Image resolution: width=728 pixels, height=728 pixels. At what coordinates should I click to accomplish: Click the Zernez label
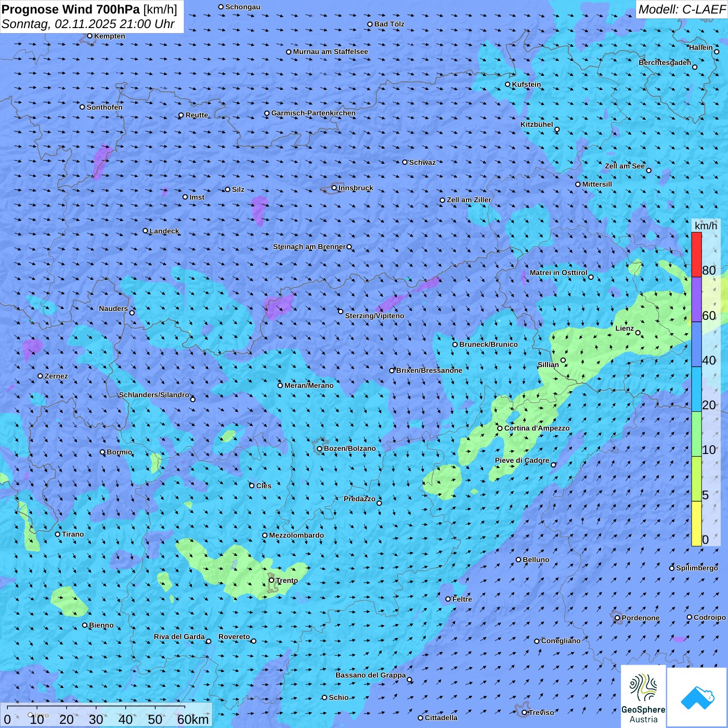click(56, 376)
